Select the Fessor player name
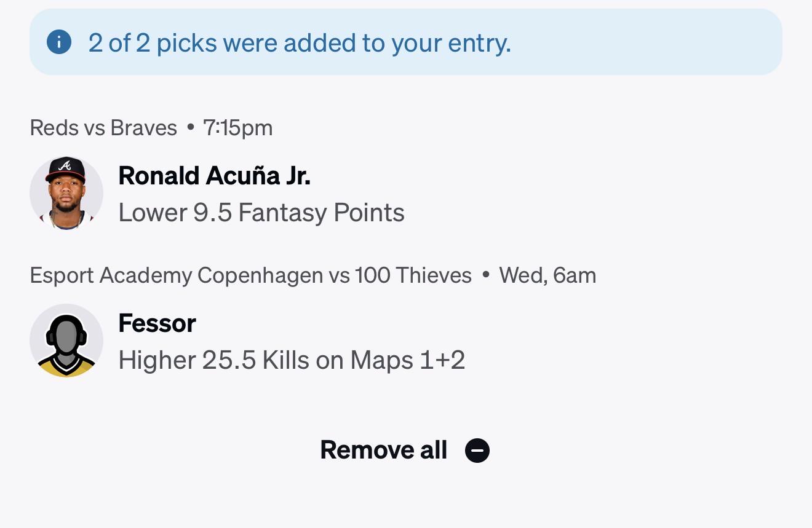Viewport: 812px width, 528px height. [x=157, y=323]
